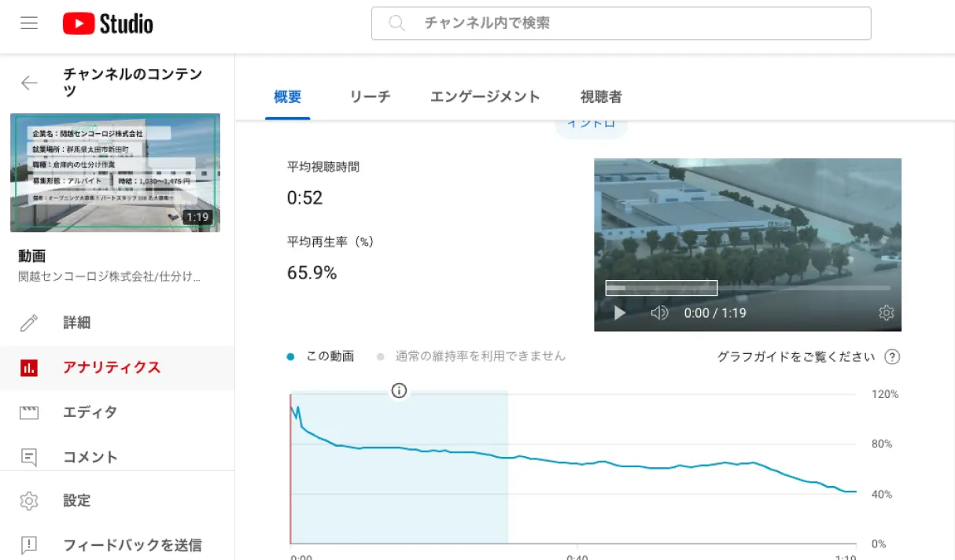Play the preview video
955x560 pixels.
[618, 312]
